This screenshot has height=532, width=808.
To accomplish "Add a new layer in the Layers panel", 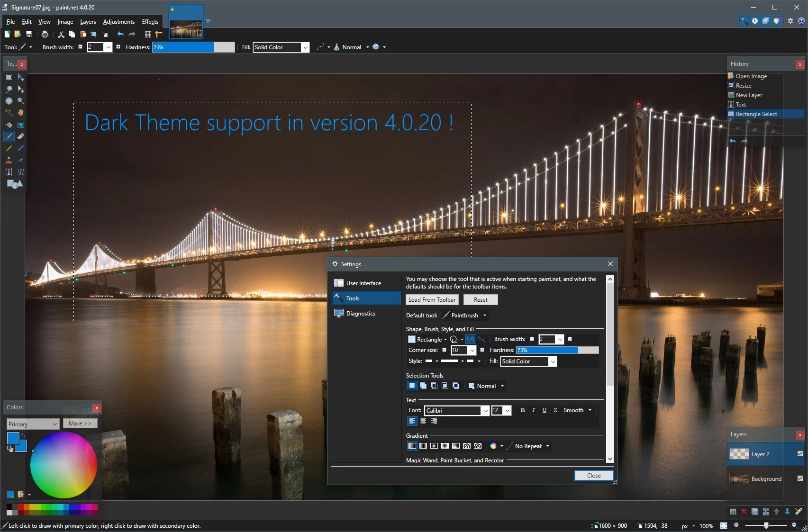I will 733,512.
